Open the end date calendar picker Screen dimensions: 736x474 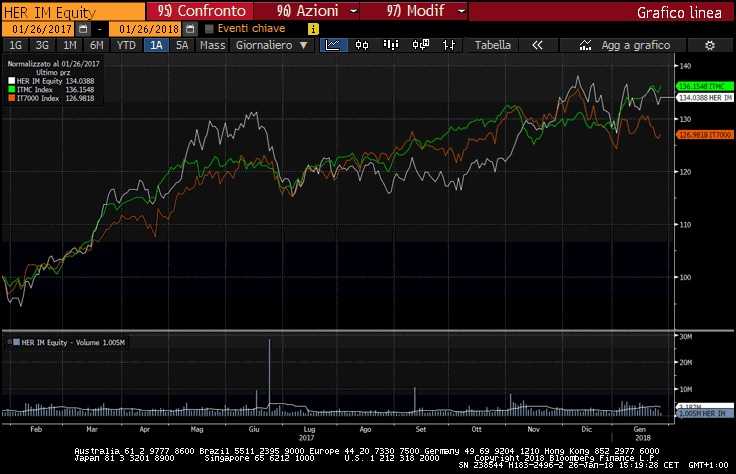point(190,29)
